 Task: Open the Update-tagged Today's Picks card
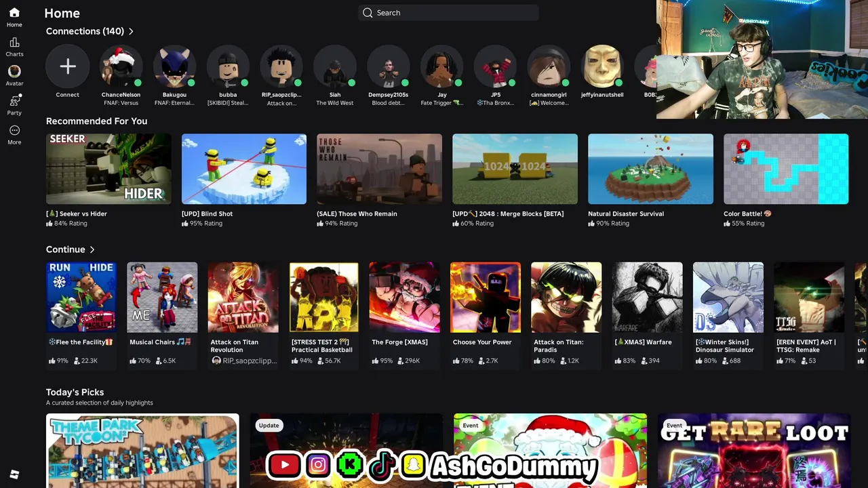tap(346, 451)
